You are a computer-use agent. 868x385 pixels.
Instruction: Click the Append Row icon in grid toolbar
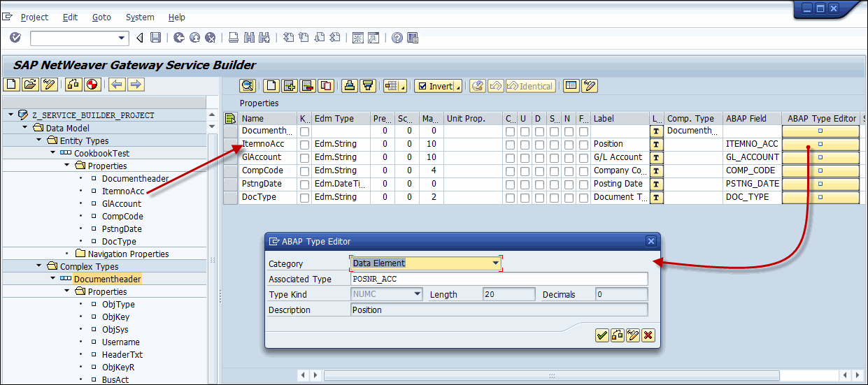(x=290, y=86)
